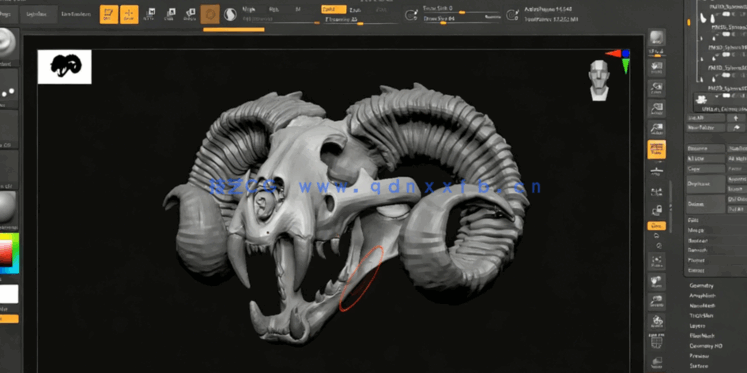747x373 pixels.
Task: Toggle the PolyF polyframe icon
Action: (657, 343)
